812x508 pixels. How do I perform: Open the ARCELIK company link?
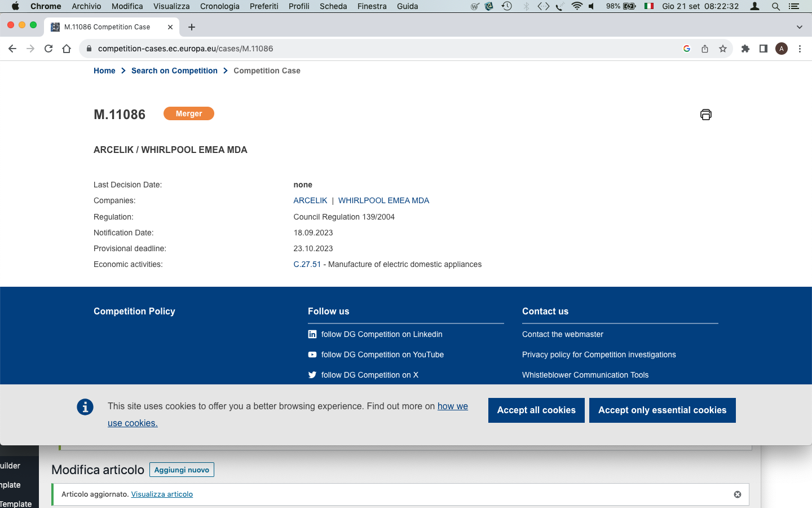coord(310,200)
